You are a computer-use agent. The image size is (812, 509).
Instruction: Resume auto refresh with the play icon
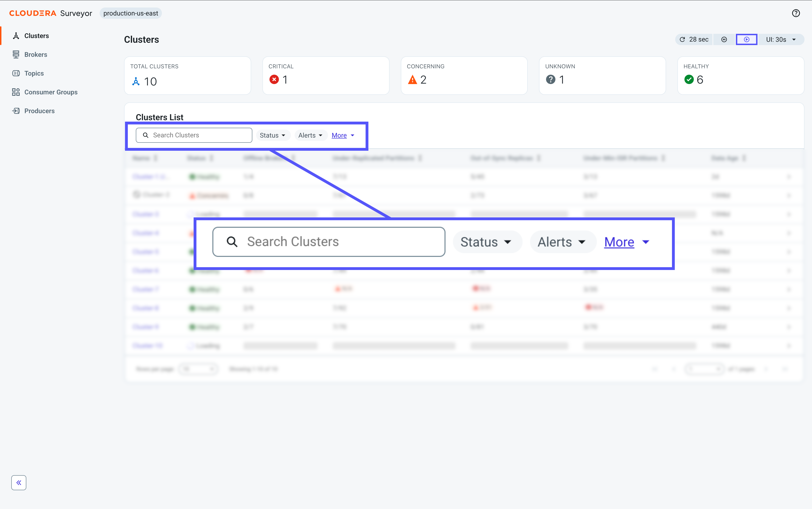tap(746, 39)
